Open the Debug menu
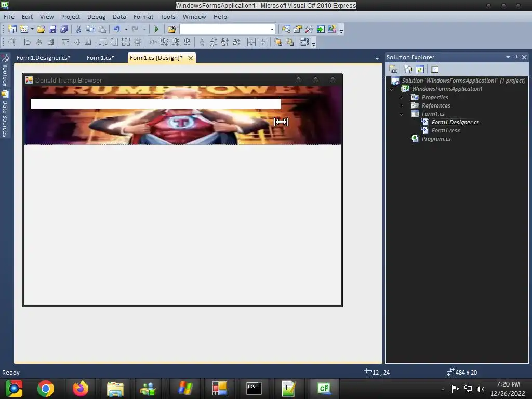The height and width of the screenshot is (399, 532). click(96, 17)
